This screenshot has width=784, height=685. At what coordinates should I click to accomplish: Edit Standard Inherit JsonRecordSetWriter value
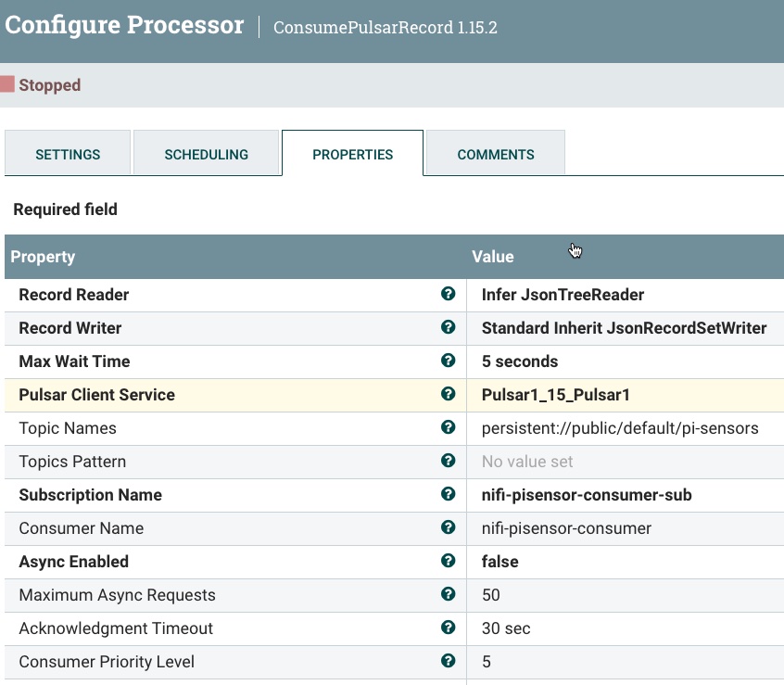625,328
